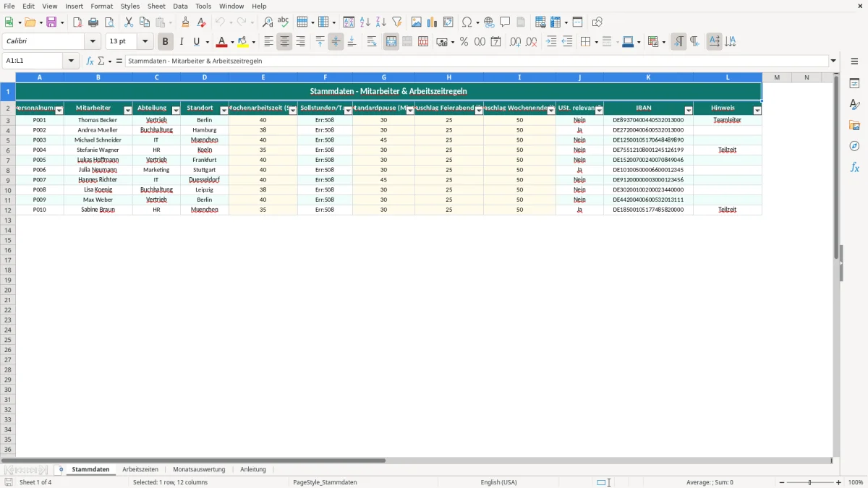The image size is (868, 488).
Task: Open Function Wizard next to cell reference
Action: [x=90, y=61]
